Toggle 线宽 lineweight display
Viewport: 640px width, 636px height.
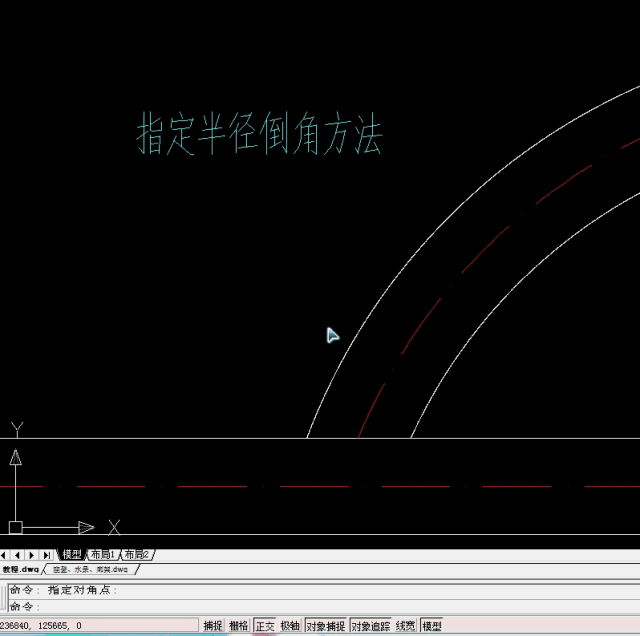click(x=405, y=625)
